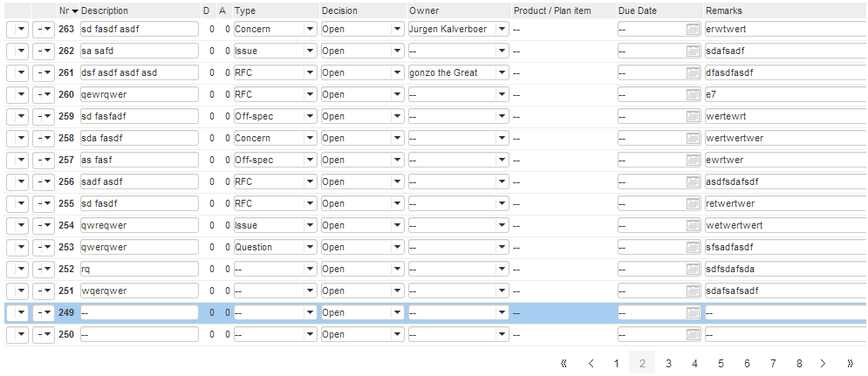Screen dimensions: 868x376
Task: Open Decision dropdown in row 259
Action: (x=397, y=116)
